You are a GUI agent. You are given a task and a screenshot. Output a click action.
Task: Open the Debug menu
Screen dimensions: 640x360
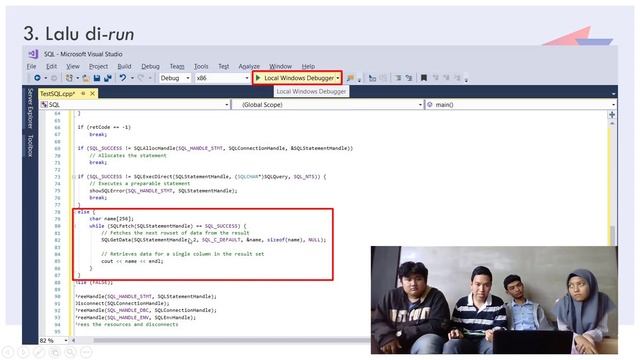[150, 66]
